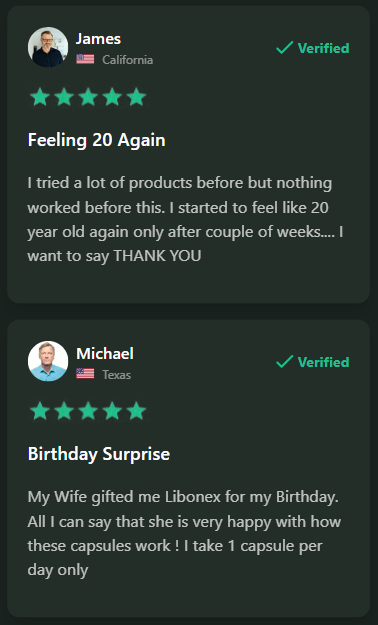Click the US flag icon beside California
Image resolution: width=378 pixels, height=625 pixels.
click(x=85, y=59)
